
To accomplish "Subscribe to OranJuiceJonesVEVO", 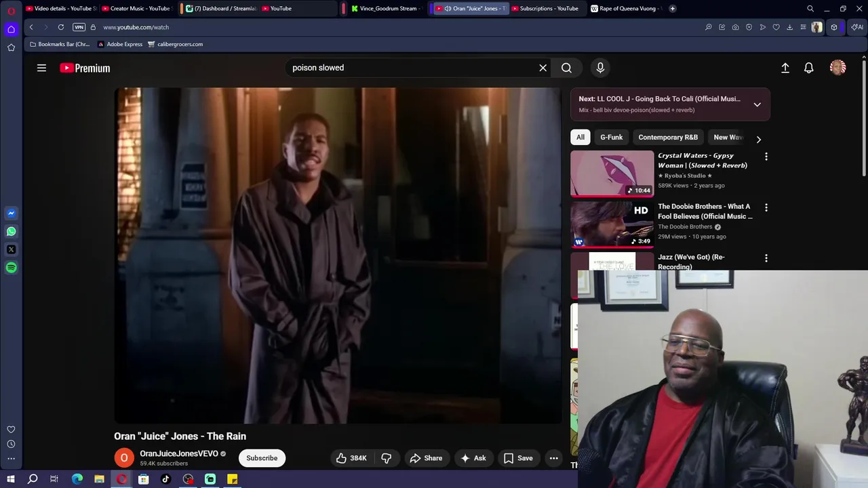I will click(262, 458).
